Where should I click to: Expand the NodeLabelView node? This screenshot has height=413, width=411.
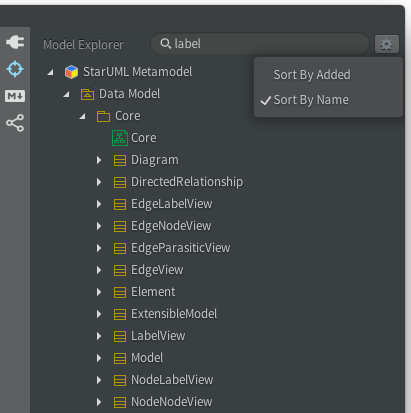[99, 380]
